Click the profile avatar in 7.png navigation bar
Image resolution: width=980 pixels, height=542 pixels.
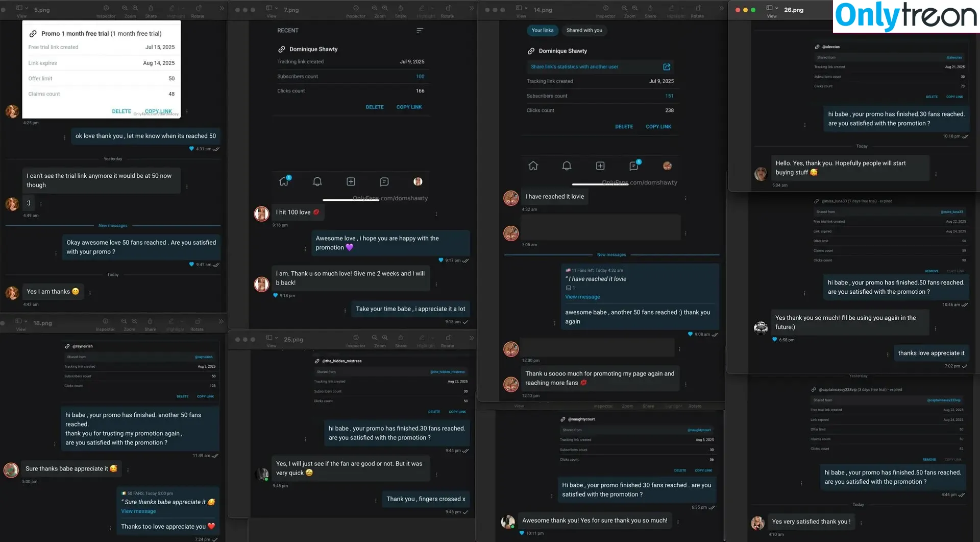click(418, 182)
